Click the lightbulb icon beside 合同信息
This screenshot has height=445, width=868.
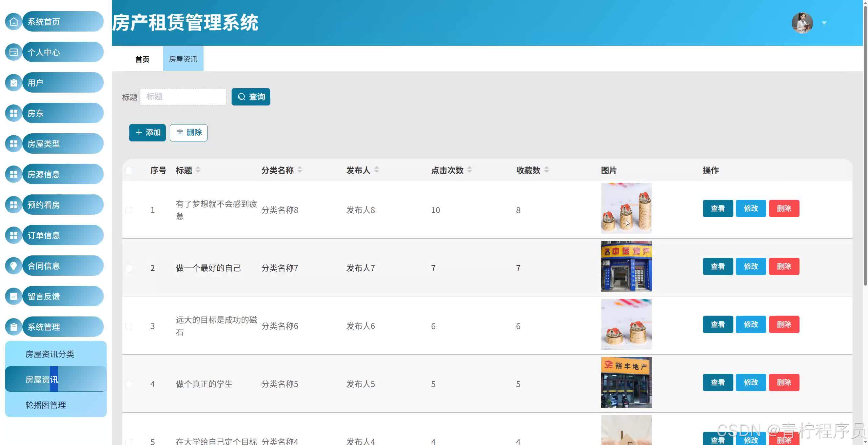(x=14, y=266)
